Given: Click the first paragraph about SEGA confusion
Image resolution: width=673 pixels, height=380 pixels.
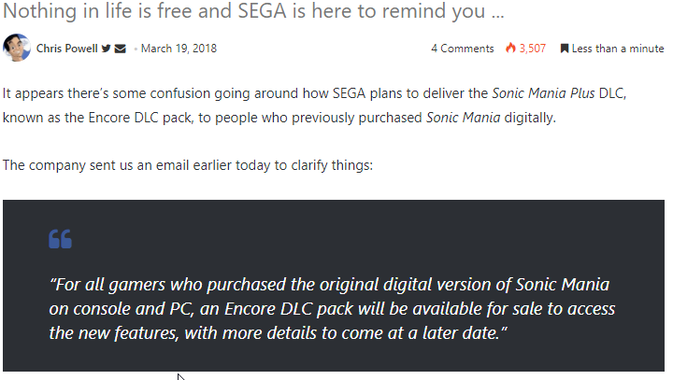Looking at the screenshot, I should click(314, 106).
